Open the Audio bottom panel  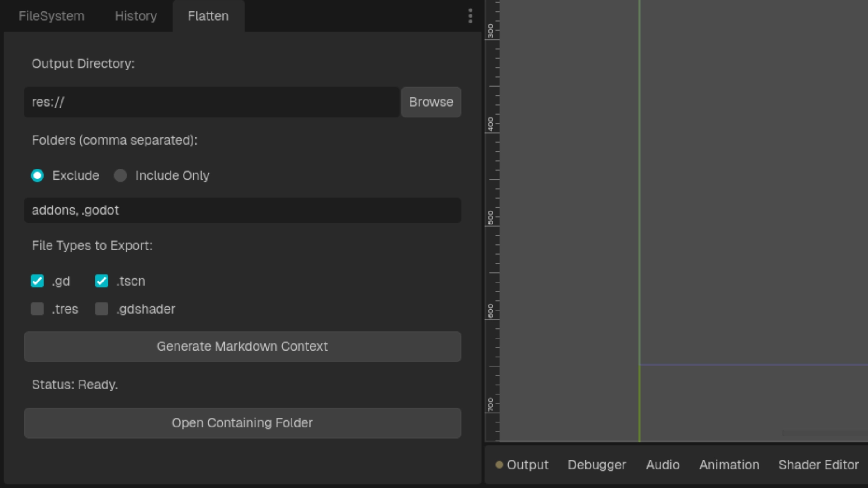coord(662,465)
